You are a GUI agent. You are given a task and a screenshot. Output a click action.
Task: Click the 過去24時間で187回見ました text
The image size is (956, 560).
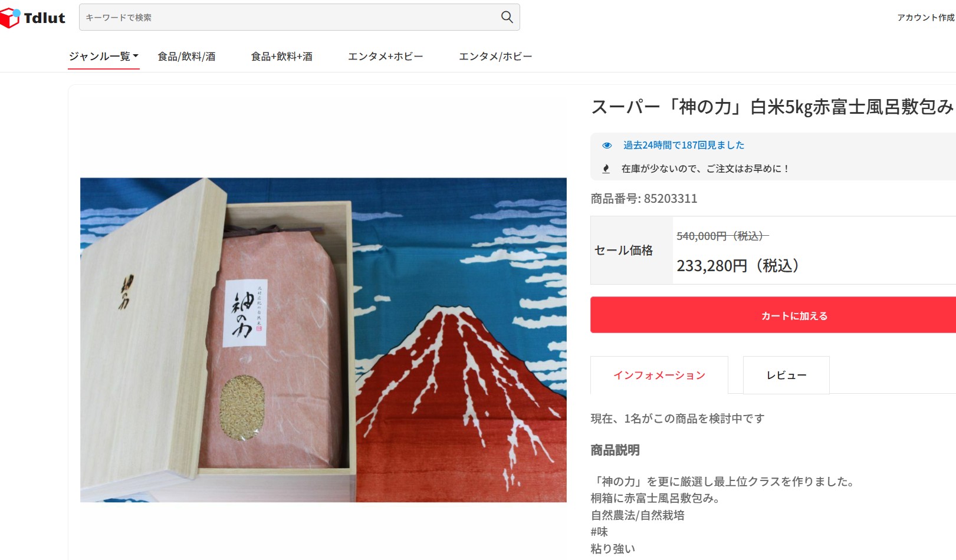pos(684,145)
